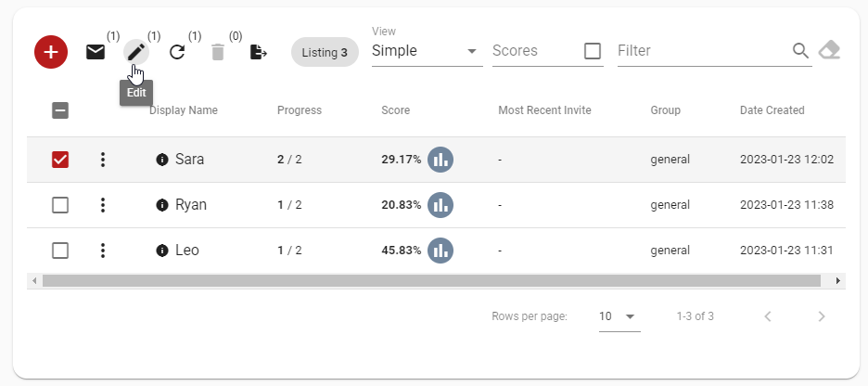This screenshot has height=386, width=868.
Task: Click the refresh arrow icon
Action: tap(177, 52)
